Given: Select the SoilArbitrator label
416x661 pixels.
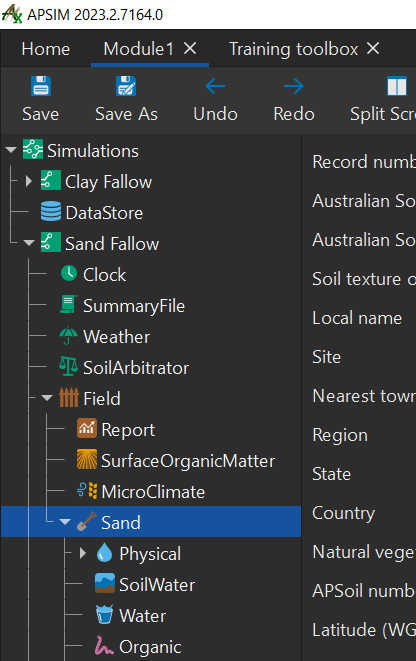Looking at the screenshot, I should point(136,368).
